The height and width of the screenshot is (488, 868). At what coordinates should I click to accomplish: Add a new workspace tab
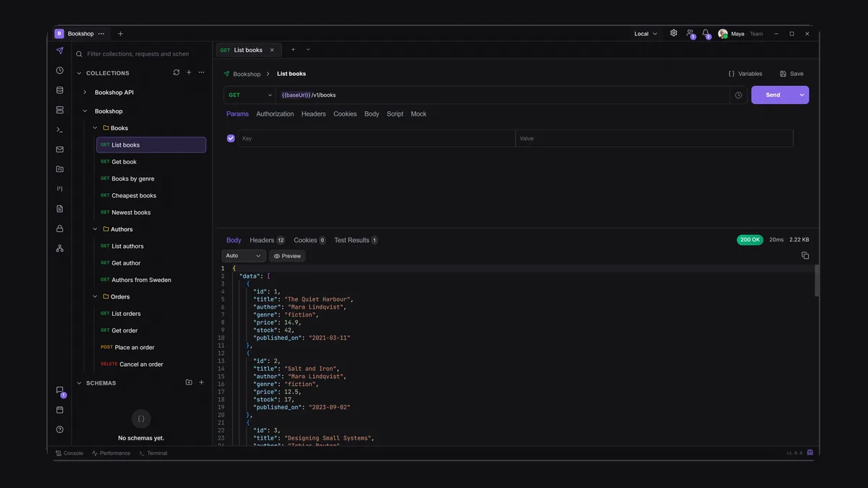click(120, 33)
